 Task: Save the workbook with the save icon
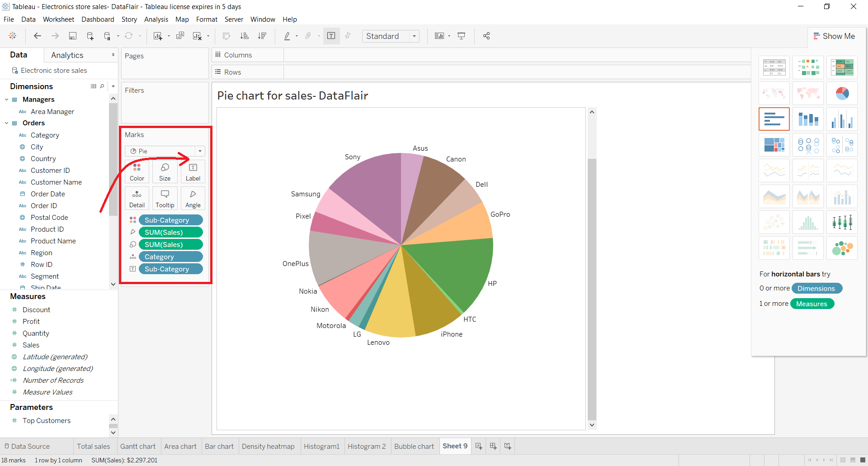tap(72, 36)
